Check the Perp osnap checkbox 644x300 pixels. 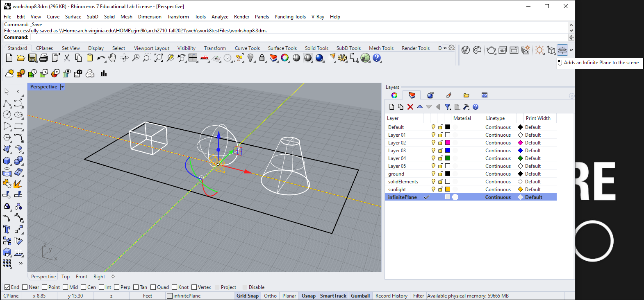point(116,287)
